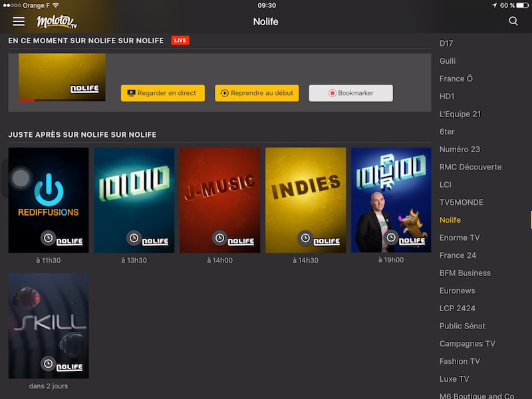532x399 pixels.
Task: Open the 19h00 program poster with man
Action: coord(391,199)
